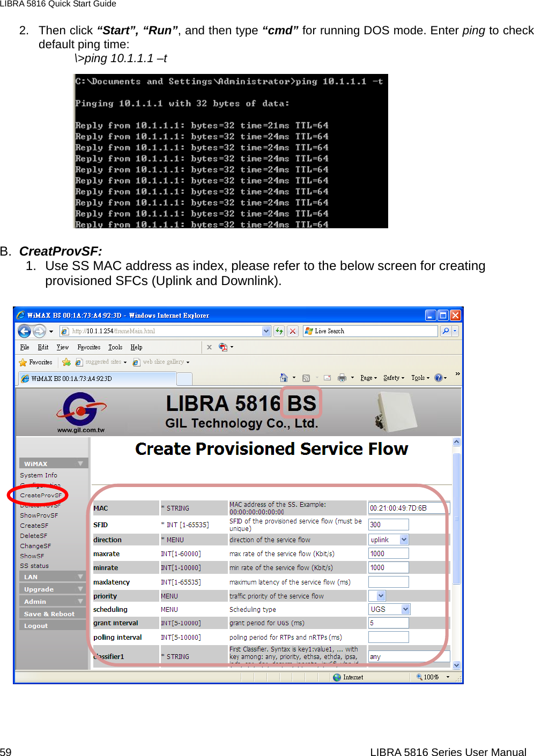Image resolution: width=534 pixels, height=756 pixels.
Task: Expand the Admin sidebar section
Action: pyautogui.click(x=53, y=601)
